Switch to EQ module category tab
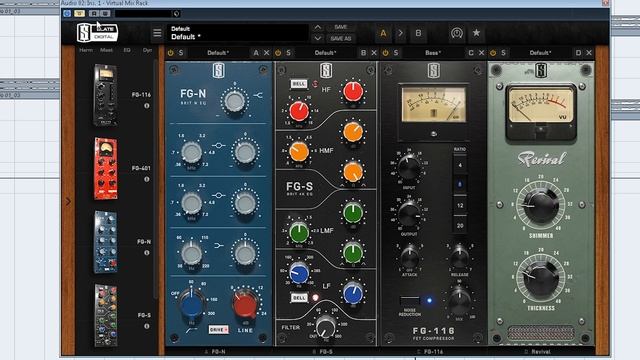 [x=127, y=50]
